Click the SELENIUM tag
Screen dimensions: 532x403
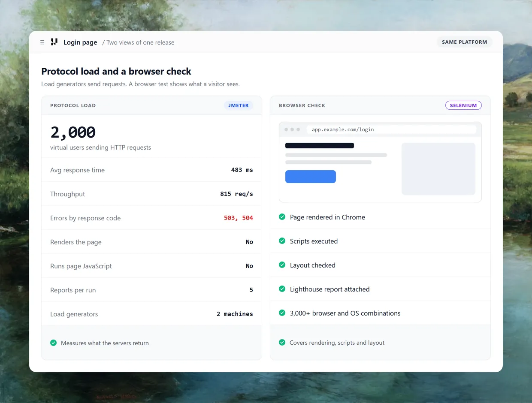click(x=463, y=105)
